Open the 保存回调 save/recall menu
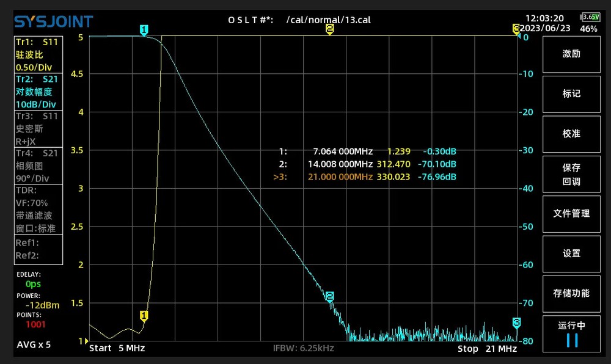The image size is (611, 364). 571,174
